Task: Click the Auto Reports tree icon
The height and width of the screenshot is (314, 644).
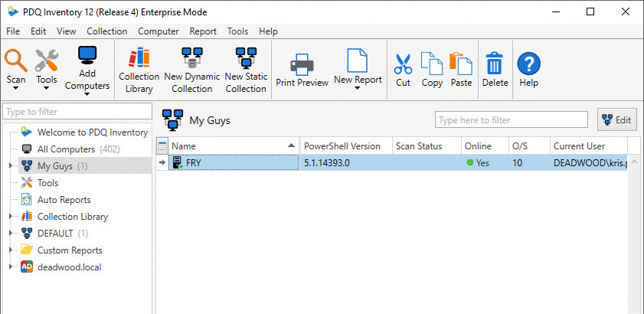Action: click(27, 200)
